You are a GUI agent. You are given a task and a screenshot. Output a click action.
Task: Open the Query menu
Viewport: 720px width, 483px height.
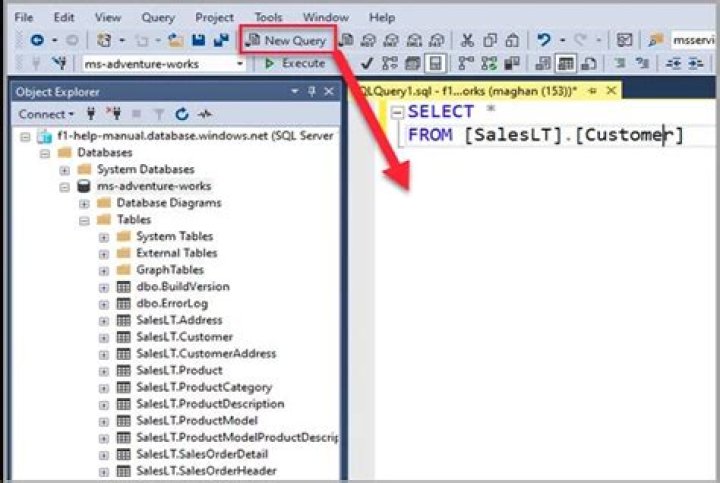158,17
